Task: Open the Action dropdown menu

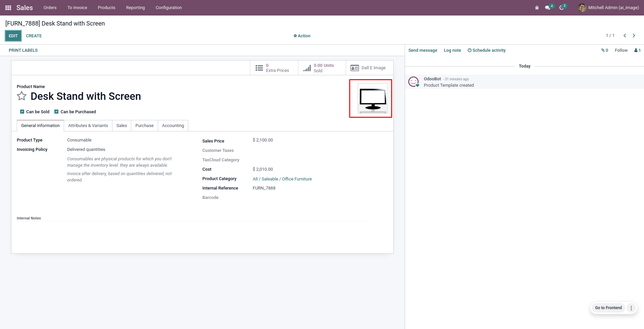Action: coord(302,36)
